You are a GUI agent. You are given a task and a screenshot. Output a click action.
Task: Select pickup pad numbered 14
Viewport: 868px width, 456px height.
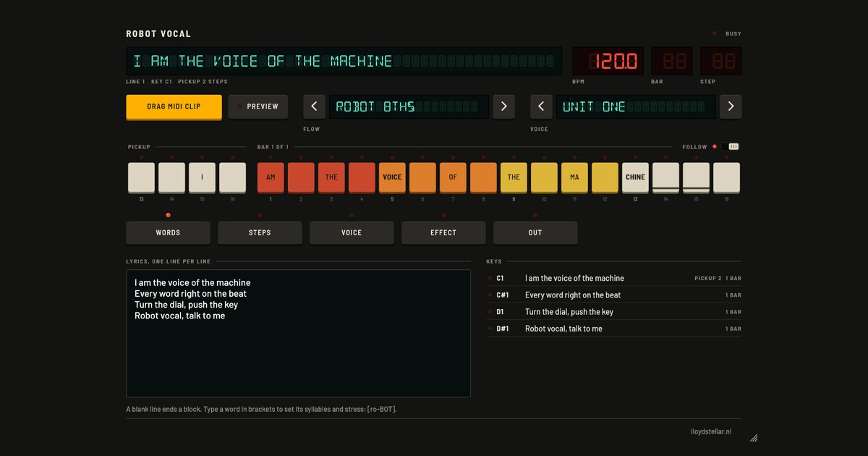171,177
